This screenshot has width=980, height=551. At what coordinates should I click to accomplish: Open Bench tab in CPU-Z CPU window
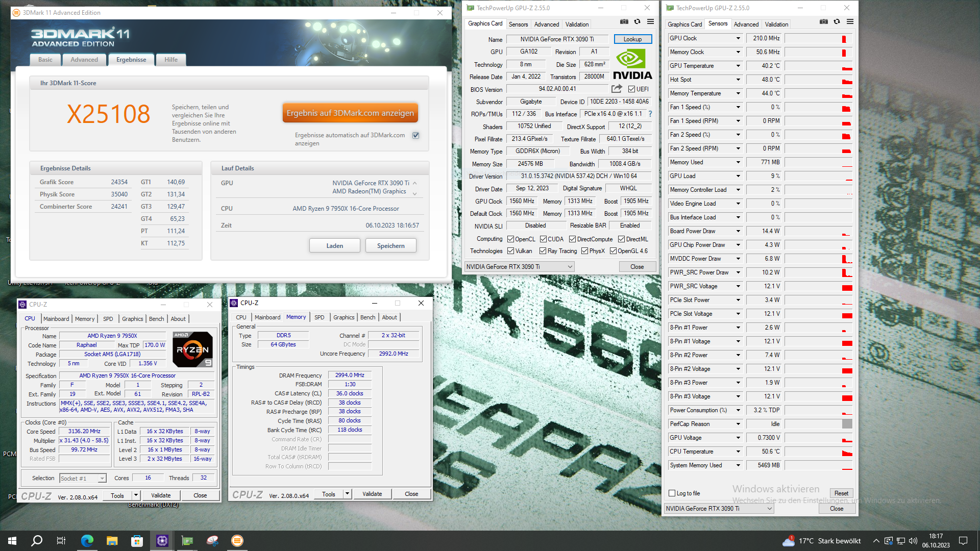[156, 319]
